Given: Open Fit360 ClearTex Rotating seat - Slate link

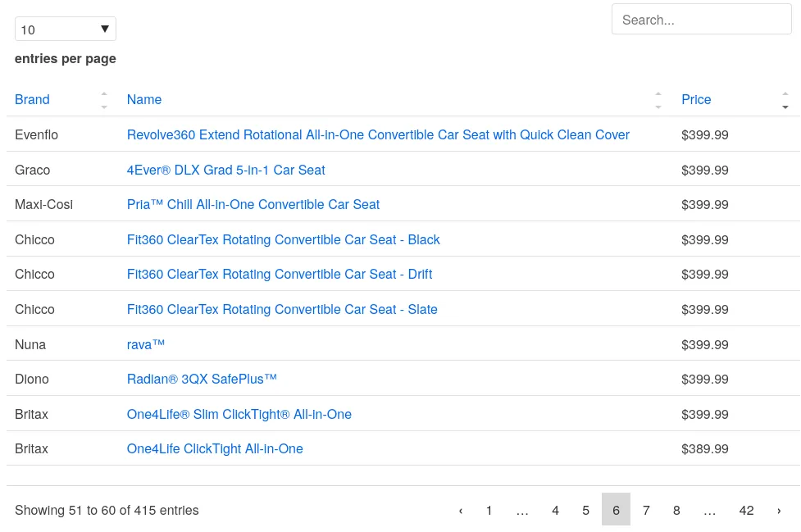Looking at the screenshot, I should 282,309.
